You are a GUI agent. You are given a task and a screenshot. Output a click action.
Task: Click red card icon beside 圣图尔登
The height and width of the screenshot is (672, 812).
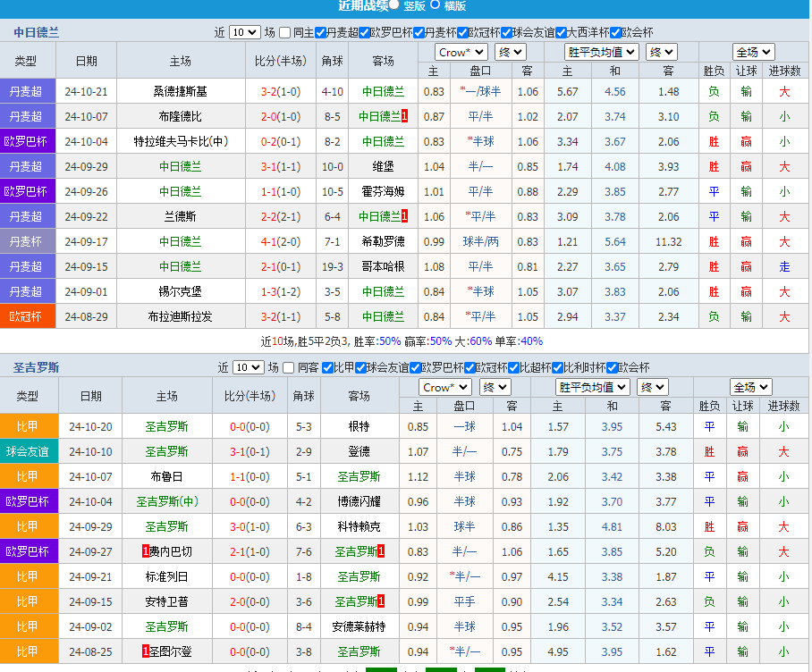147,651
